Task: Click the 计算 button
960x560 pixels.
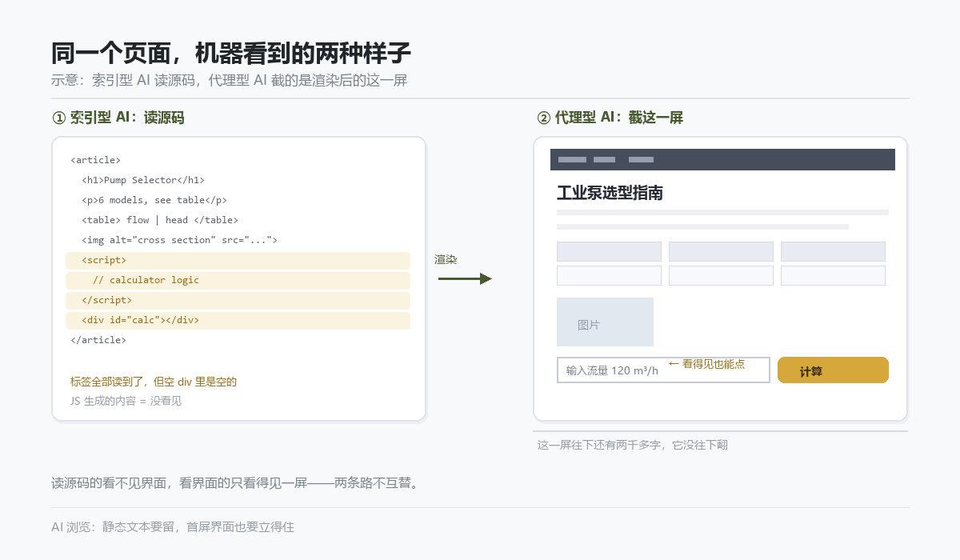Action: pyautogui.click(x=833, y=370)
